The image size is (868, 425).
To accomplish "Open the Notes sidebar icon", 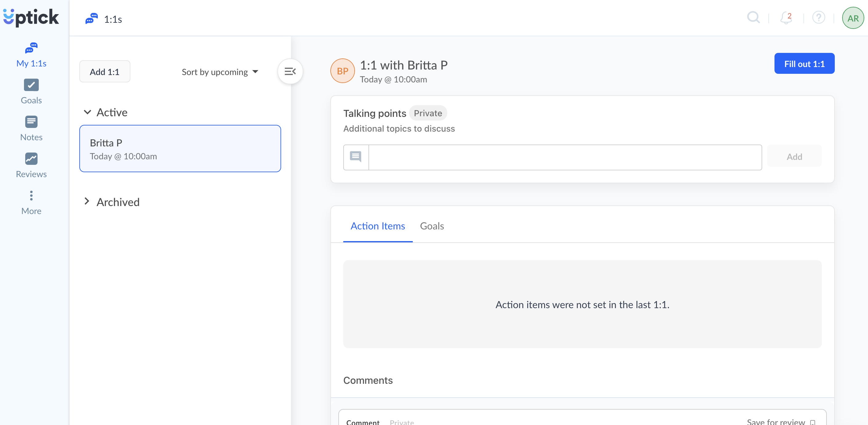I will tap(31, 122).
